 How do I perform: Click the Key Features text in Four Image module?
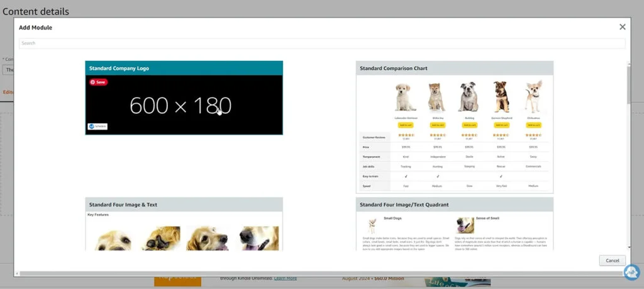point(98,215)
